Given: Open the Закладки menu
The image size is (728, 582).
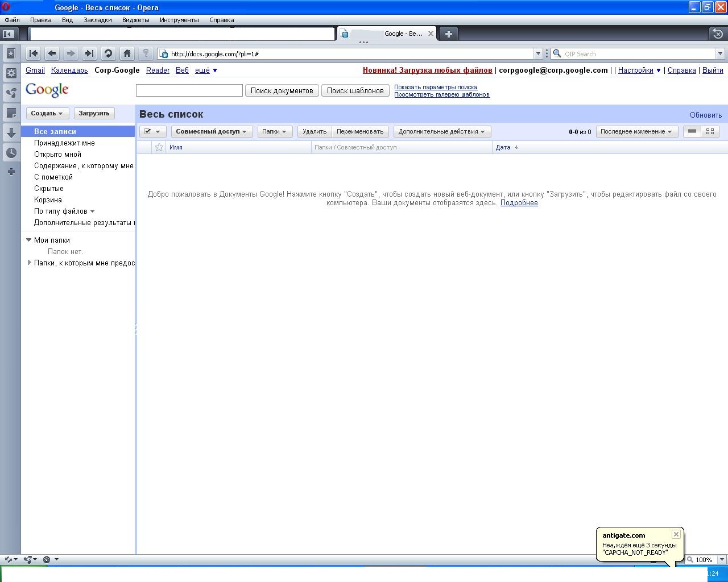Looking at the screenshot, I should coord(98,20).
